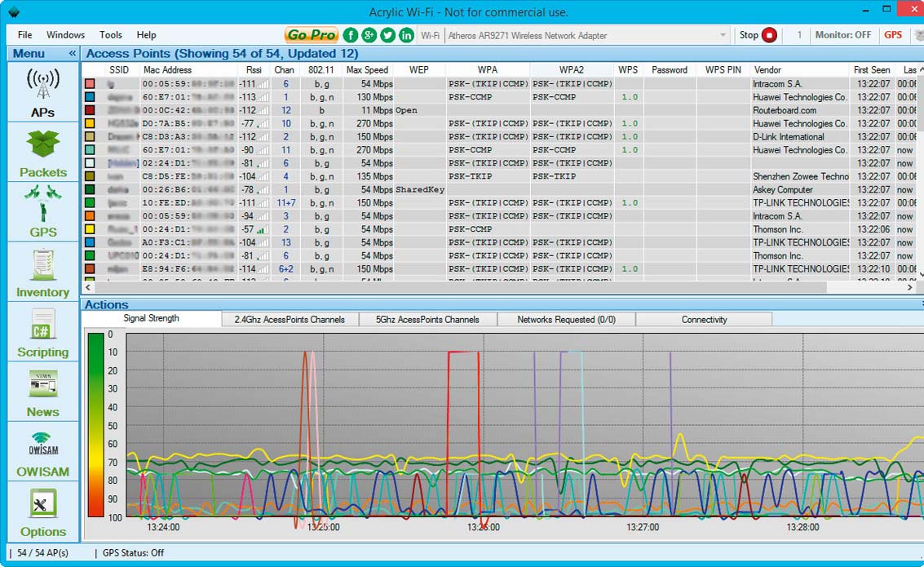924x567 pixels.
Task: Open the Packets panel
Action: [43, 153]
